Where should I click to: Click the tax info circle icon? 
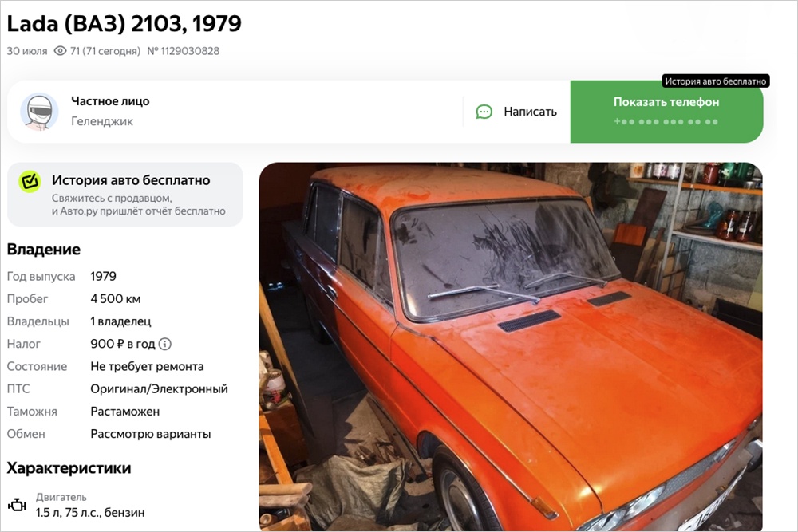coord(165,345)
